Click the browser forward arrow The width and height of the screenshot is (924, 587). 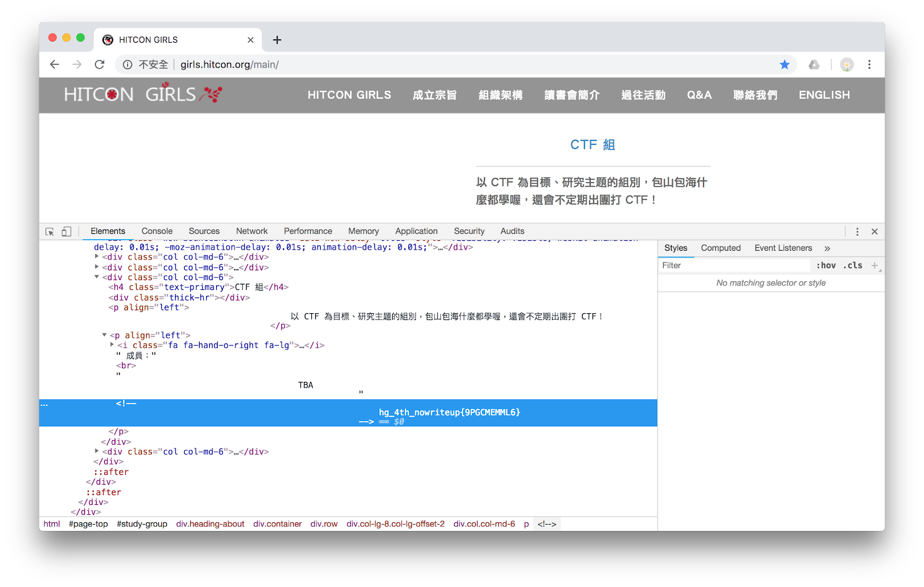coord(77,65)
